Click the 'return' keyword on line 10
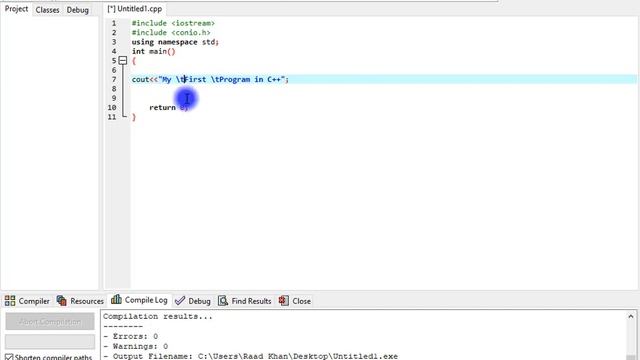 pyautogui.click(x=162, y=108)
